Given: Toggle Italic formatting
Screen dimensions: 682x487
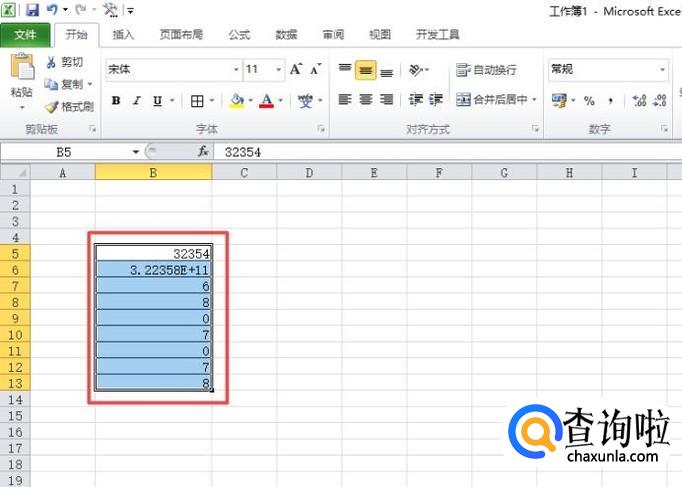Looking at the screenshot, I should pyautogui.click(x=137, y=101).
